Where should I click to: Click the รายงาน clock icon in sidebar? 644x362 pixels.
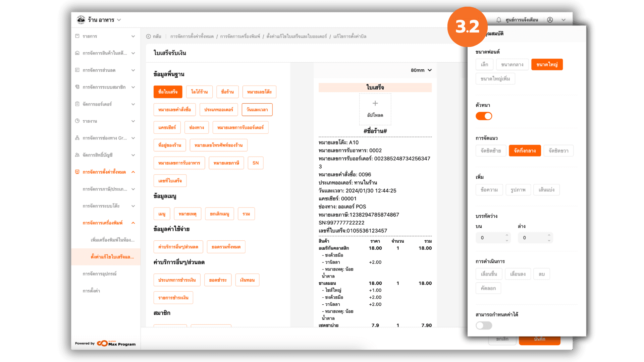click(x=77, y=121)
